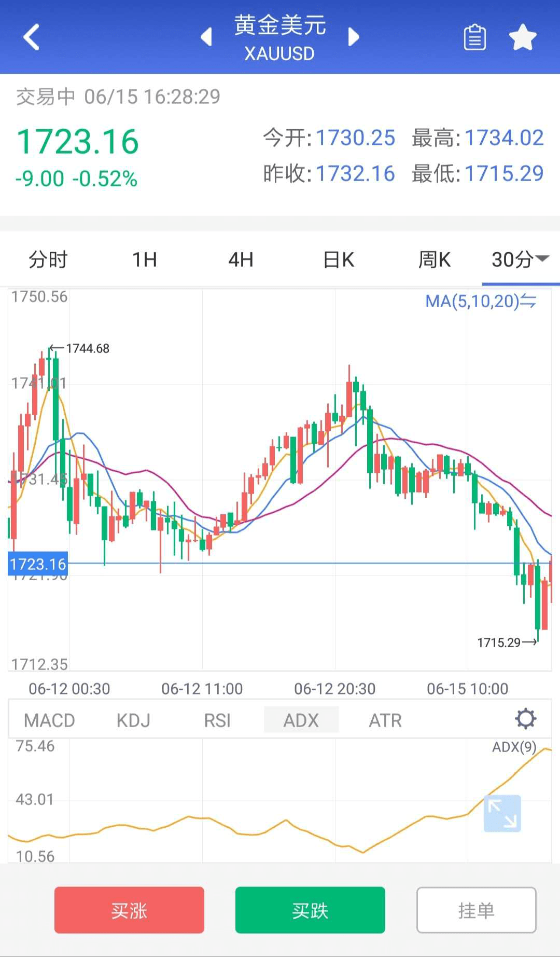Show the MACD indicator
The image size is (560, 957).
[x=50, y=720]
